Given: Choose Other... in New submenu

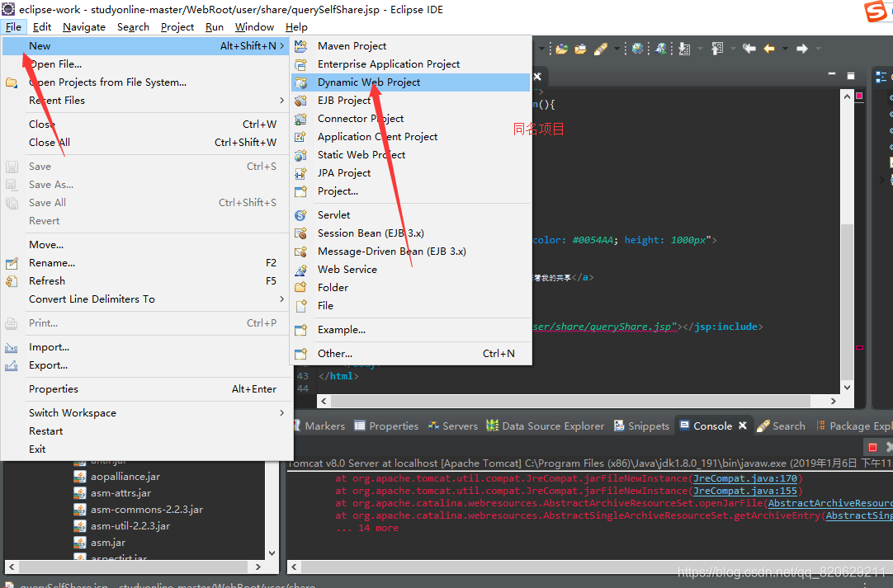Looking at the screenshot, I should (x=411, y=354).
